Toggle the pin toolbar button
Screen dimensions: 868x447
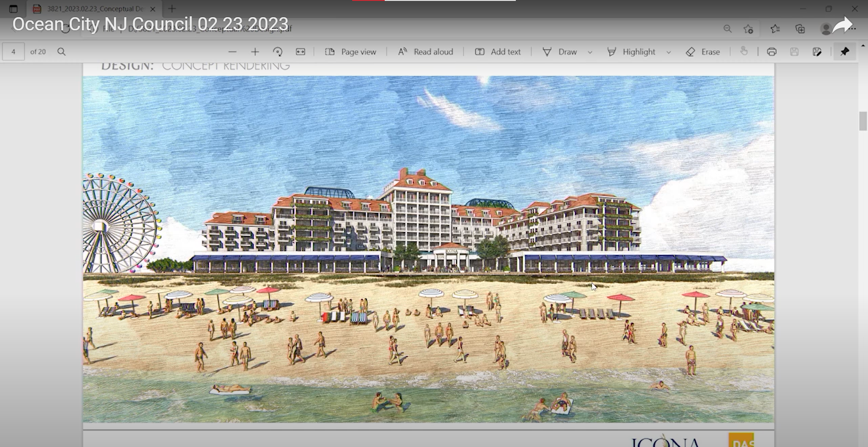coord(844,52)
